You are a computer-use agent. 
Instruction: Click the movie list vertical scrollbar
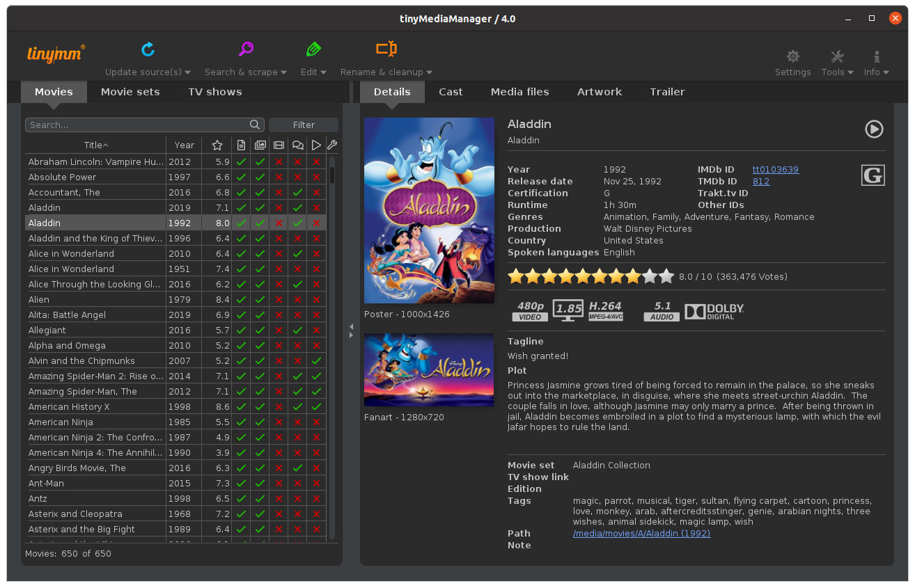coord(332,348)
